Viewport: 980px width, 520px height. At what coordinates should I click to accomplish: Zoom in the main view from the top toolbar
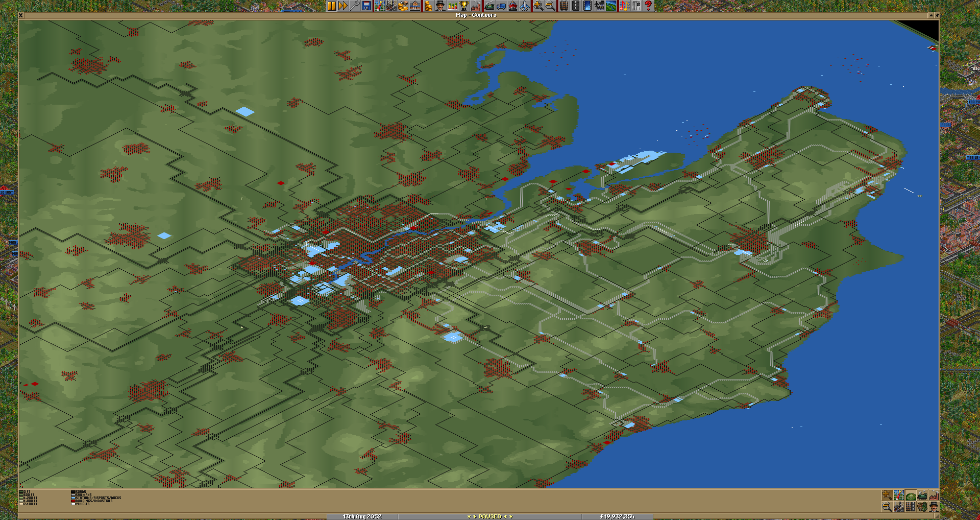point(537,6)
